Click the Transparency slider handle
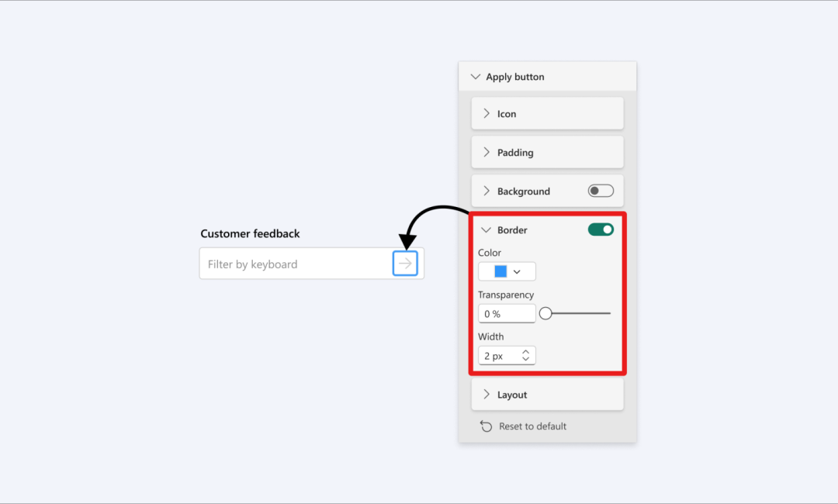The image size is (838, 504). pos(545,313)
